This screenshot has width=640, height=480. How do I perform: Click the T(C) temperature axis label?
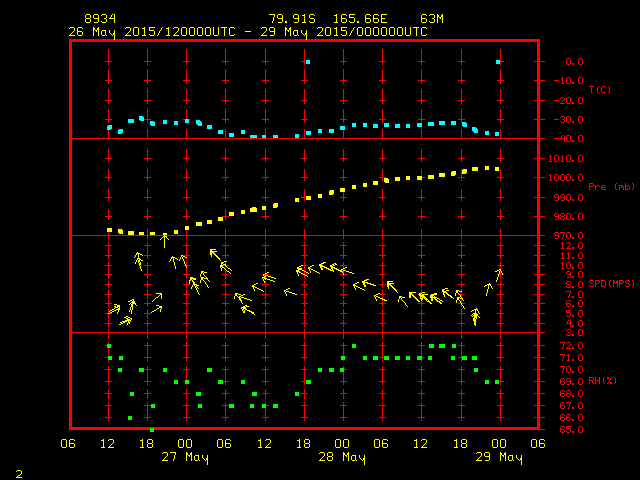click(600, 89)
